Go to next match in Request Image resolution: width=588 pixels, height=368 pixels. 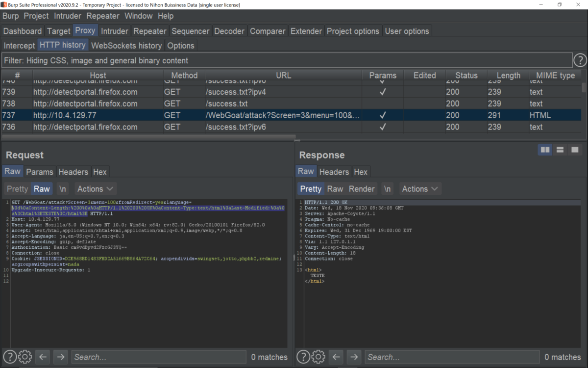click(x=61, y=357)
